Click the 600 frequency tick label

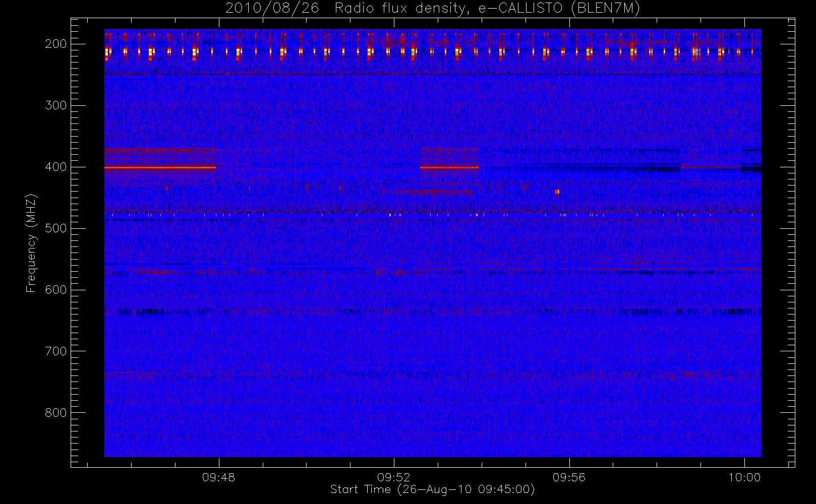[56, 290]
